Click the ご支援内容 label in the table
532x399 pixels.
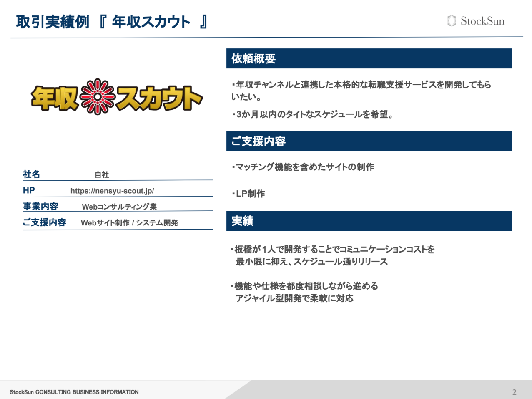[45, 222]
